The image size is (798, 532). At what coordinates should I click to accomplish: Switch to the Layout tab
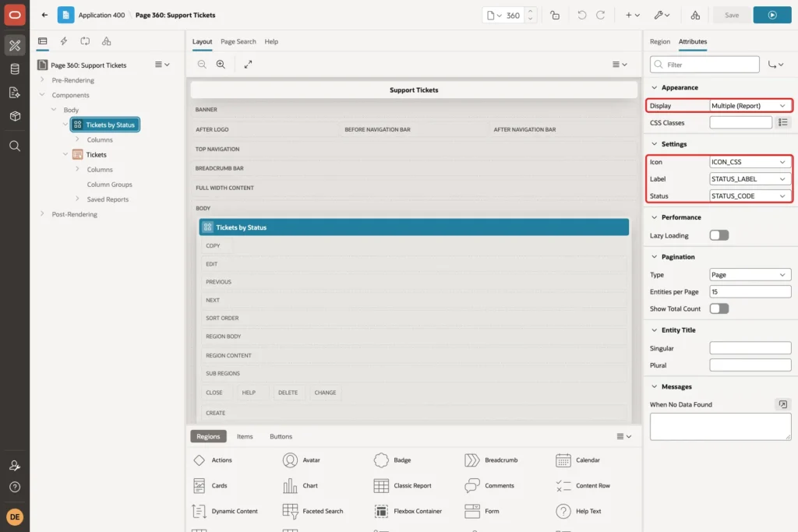click(x=202, y=42)
